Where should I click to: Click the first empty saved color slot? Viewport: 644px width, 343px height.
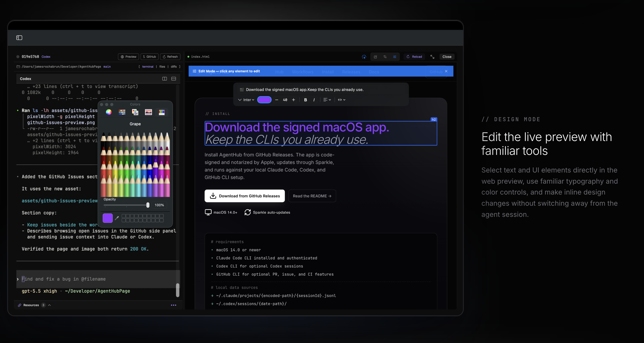click(x=123, y=216)
